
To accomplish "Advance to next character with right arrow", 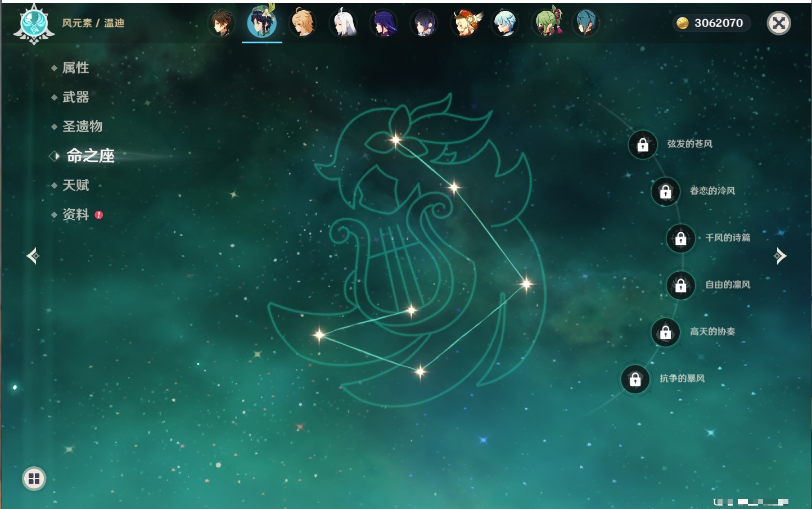I will [x=780, y=256].
